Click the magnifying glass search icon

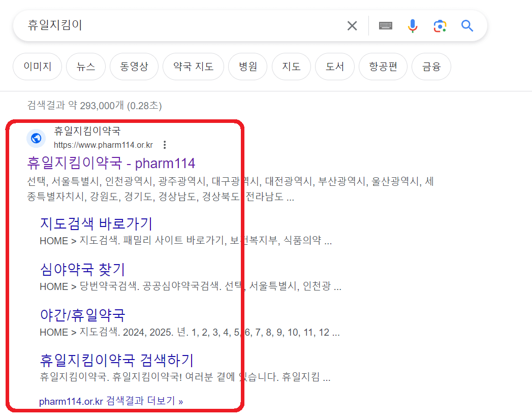(467, 25)
